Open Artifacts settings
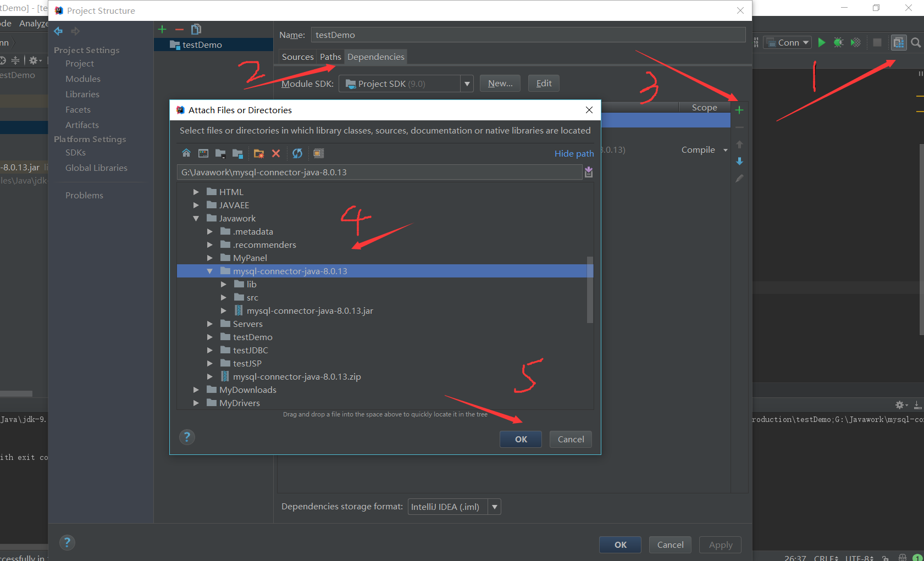 [82, 125]
